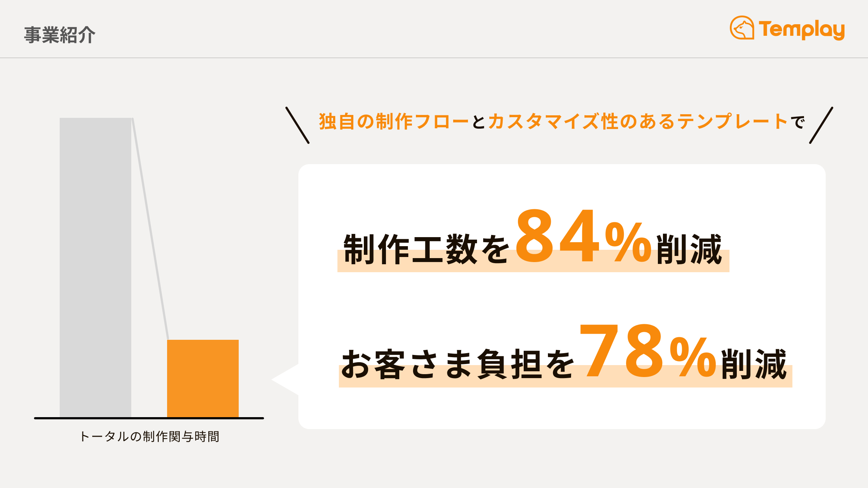Click the Templay animal logo icon
868x488 pixels.
pyautogui.click(x=742, y=28)
